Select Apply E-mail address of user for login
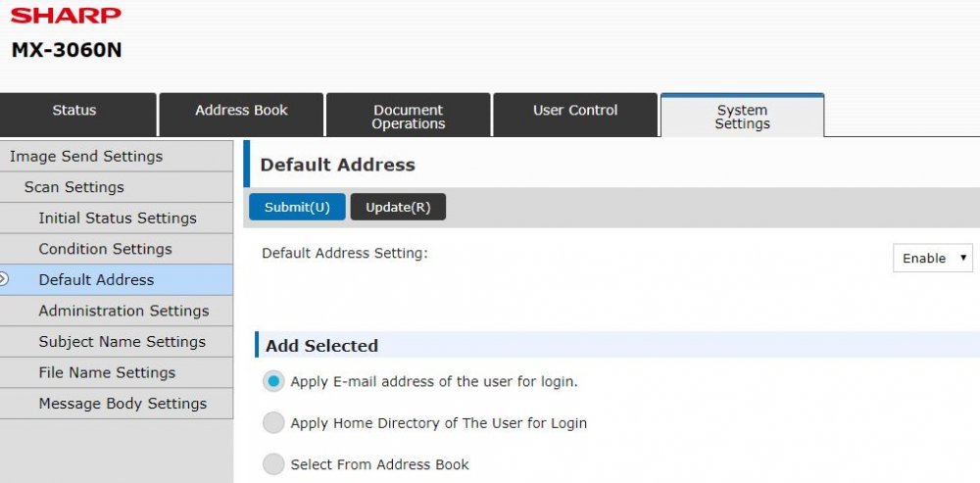 click(273, 382)
